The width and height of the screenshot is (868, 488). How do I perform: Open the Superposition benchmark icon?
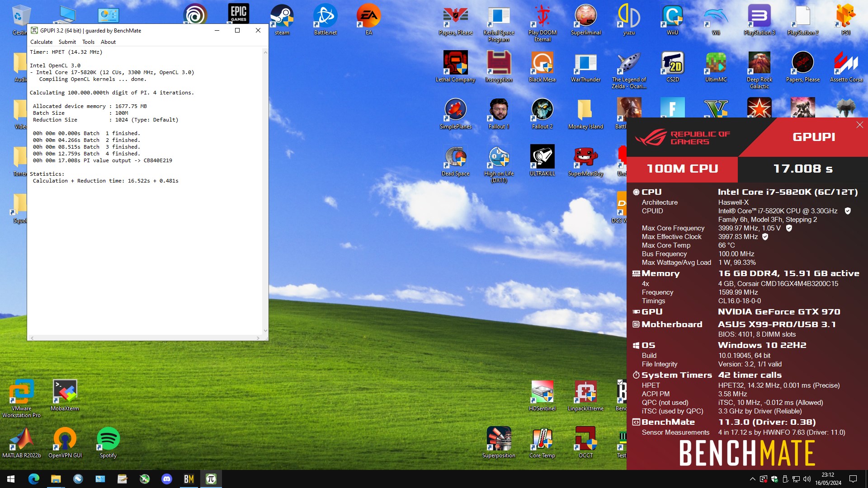point(499,443)
